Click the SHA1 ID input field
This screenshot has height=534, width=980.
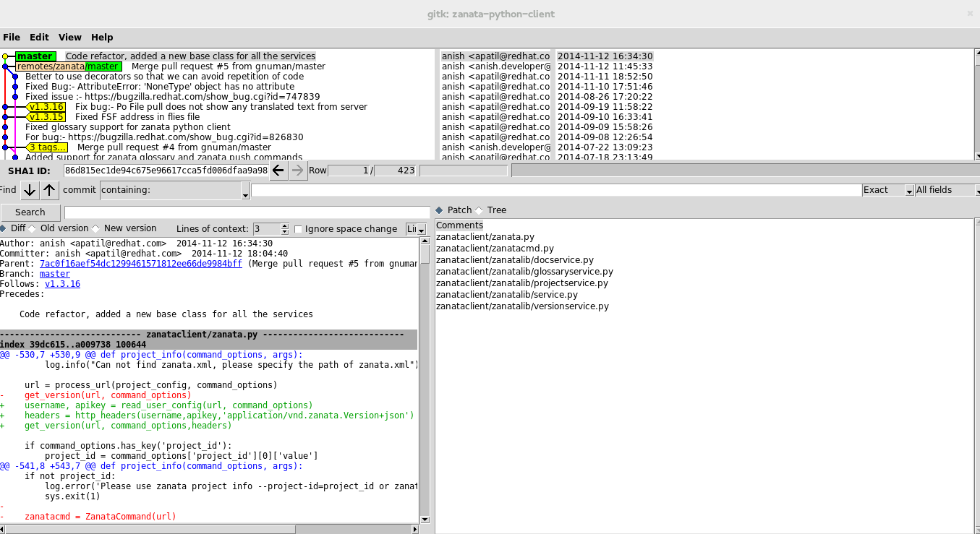166,171
